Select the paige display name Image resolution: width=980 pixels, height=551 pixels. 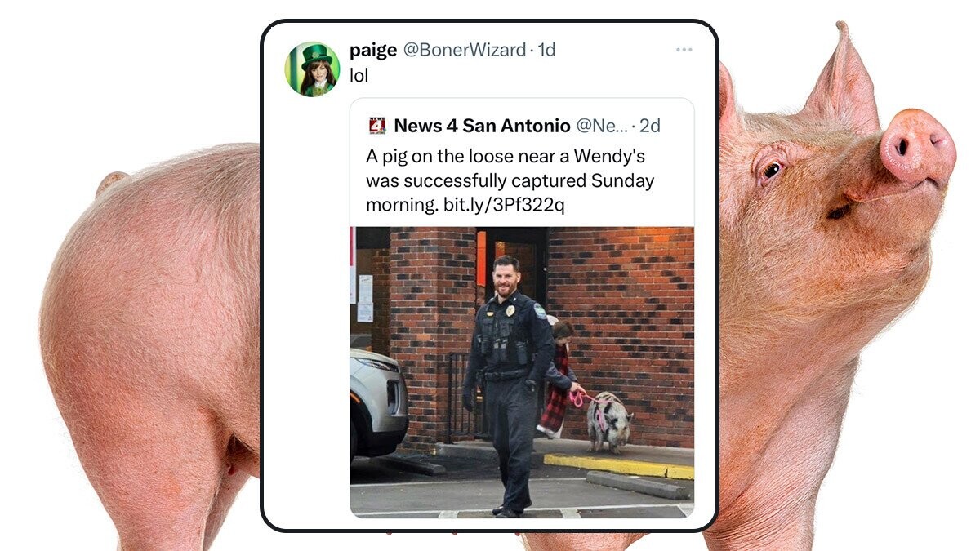[x=374, y=51]
